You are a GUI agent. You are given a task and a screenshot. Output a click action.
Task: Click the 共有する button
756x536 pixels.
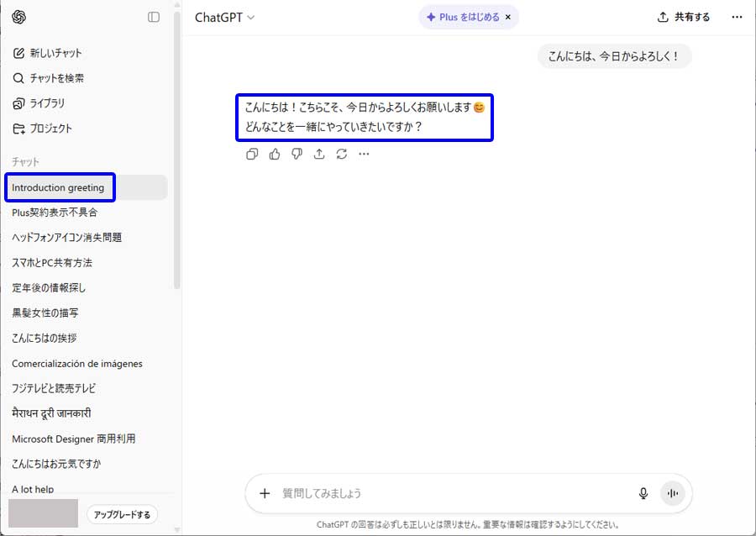[x=684, y=17]
